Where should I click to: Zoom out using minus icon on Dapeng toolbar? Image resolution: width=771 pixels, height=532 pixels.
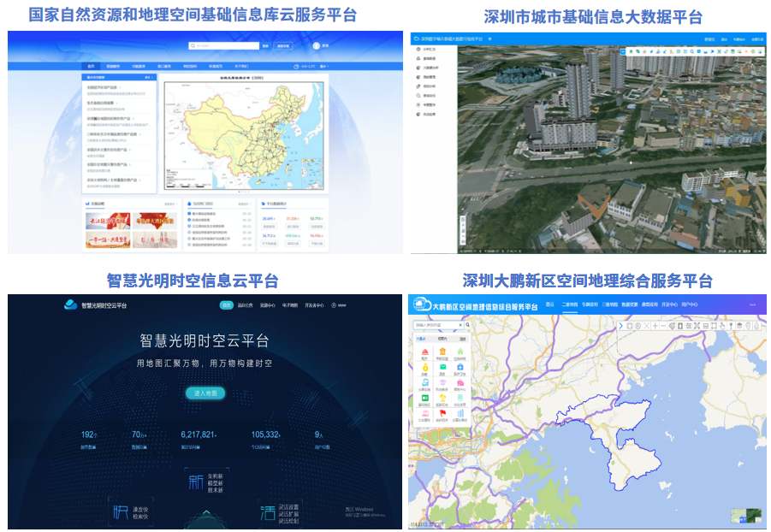tap(663, 326)
